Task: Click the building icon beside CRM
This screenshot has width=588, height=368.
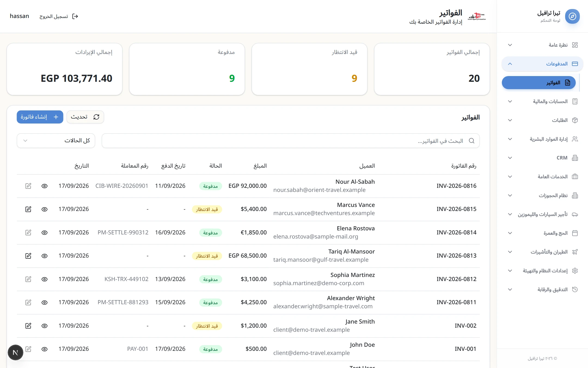Action: [575, 158]
